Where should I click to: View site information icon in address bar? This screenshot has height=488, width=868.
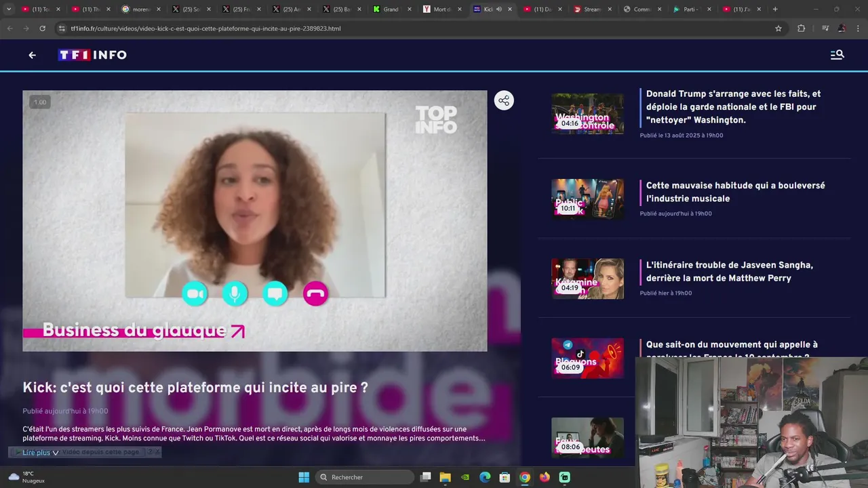[62, 28]
